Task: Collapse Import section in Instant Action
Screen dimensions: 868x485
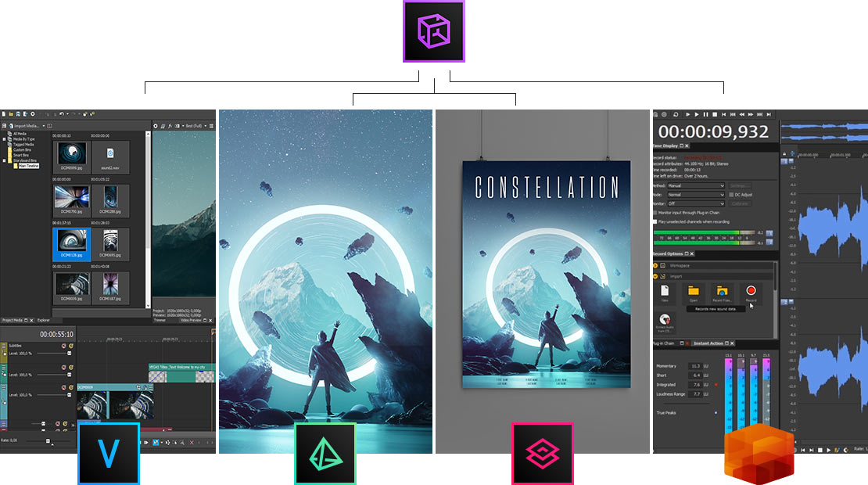Action: point(655,276)
